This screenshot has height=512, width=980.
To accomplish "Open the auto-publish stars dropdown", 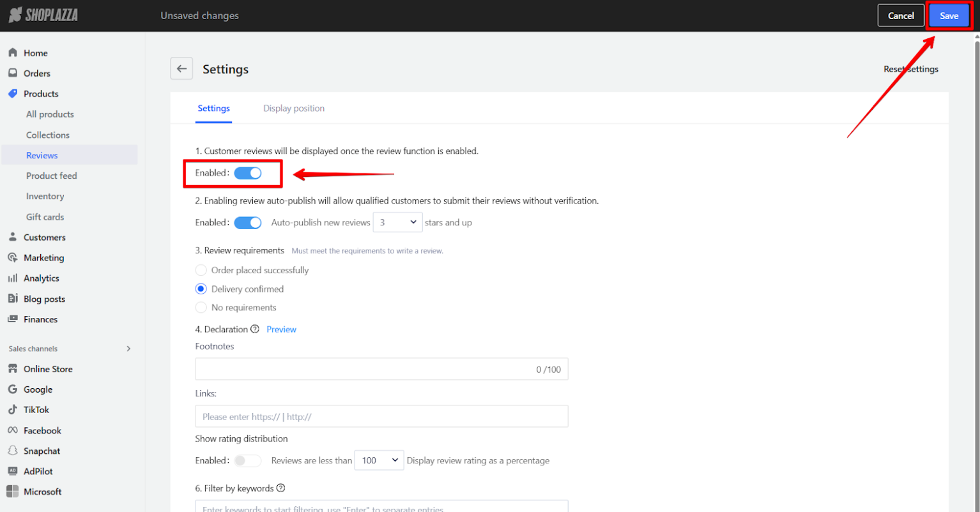I will tap(397, 223).
